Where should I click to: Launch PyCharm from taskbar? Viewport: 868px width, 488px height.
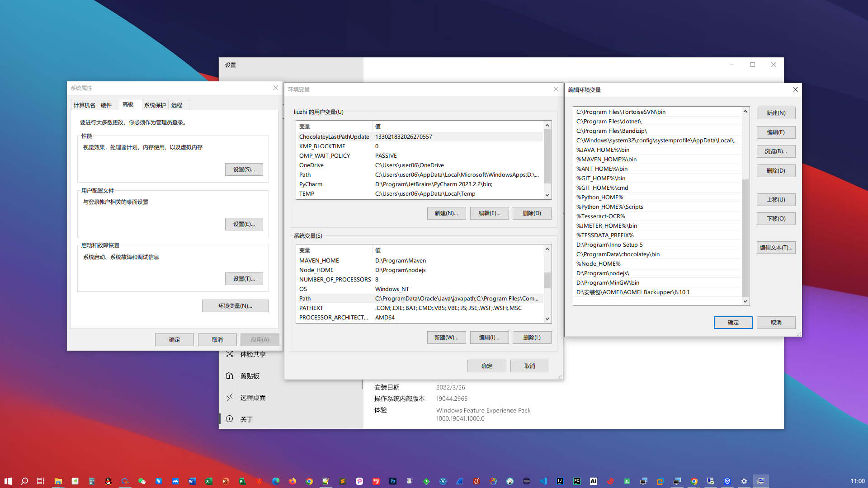point(577,481)
